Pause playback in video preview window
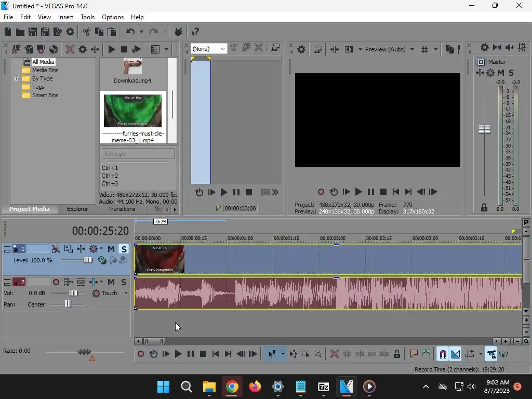 pyautogui.click(x=370, y=192)
